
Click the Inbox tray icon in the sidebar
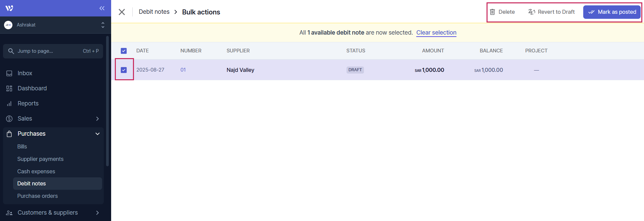click(9, 74)
